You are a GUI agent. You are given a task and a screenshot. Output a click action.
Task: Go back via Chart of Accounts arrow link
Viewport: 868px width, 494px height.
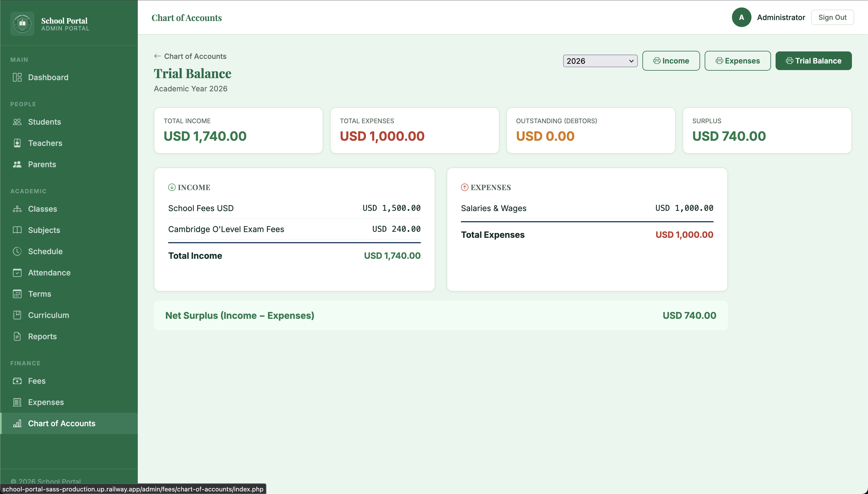tap(190, 56)
